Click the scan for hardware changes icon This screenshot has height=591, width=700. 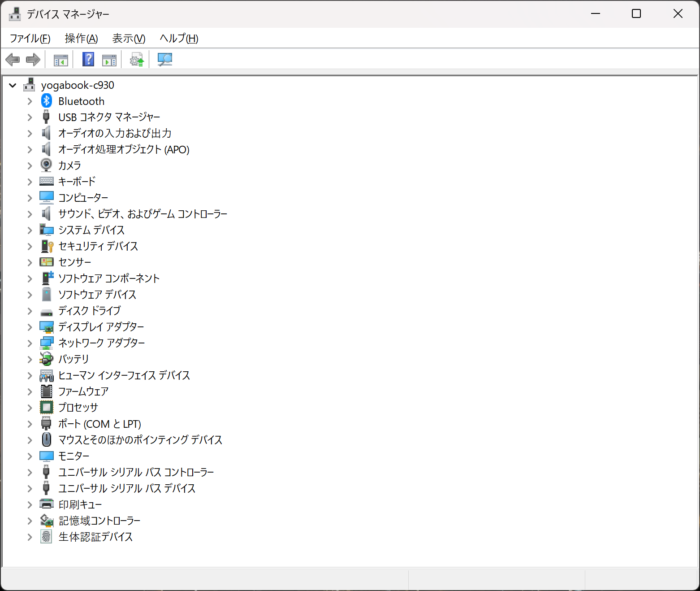(x=165, y=60)
